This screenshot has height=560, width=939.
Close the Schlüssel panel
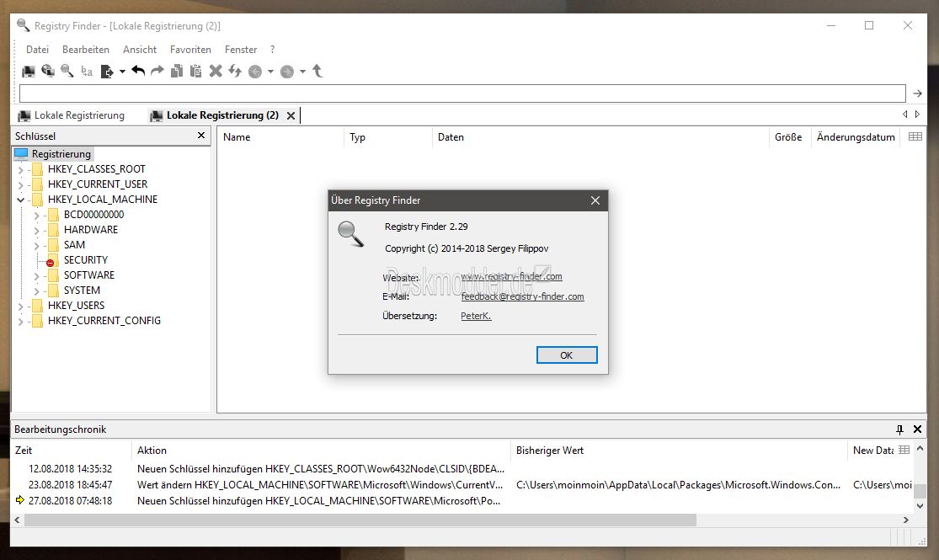201,136
